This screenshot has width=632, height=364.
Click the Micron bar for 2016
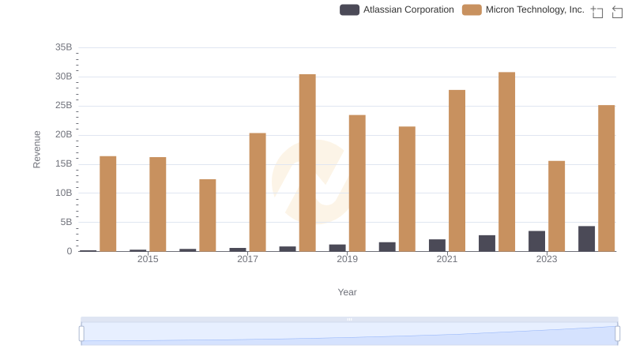click(x=208, y=216)
